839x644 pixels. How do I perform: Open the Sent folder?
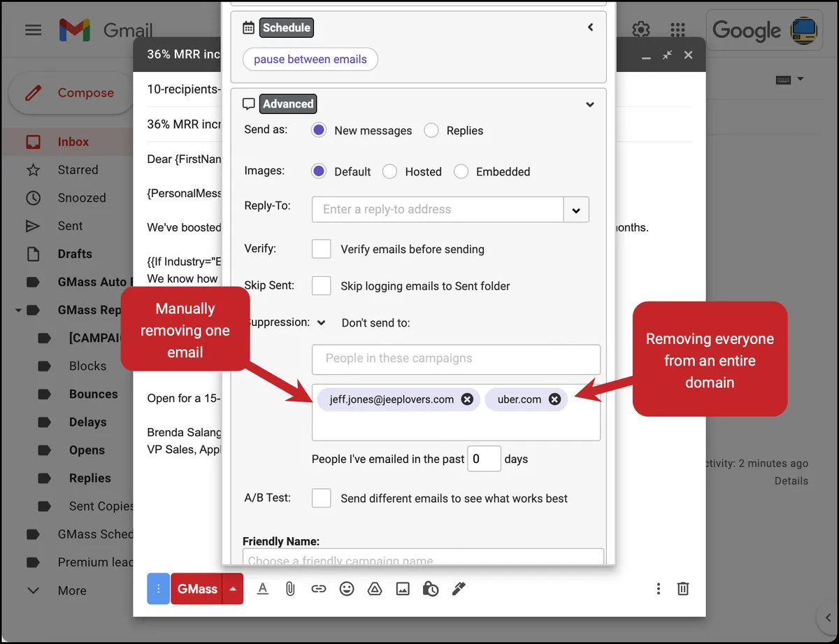(70, 226)
